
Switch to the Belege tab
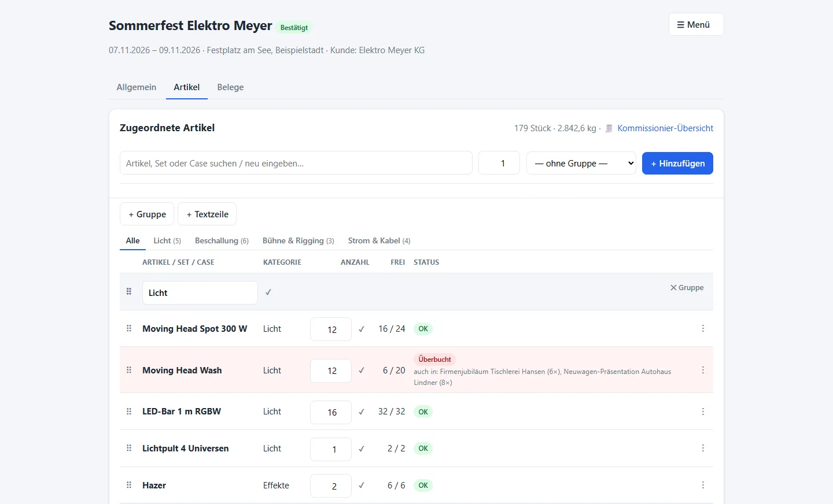[230, 87]
